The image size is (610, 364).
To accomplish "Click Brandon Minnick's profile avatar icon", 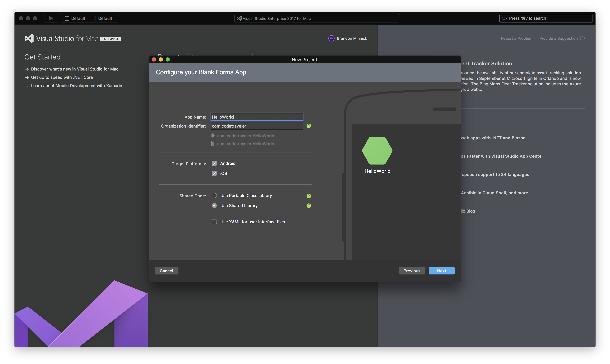I will click(x=331, y=39).
